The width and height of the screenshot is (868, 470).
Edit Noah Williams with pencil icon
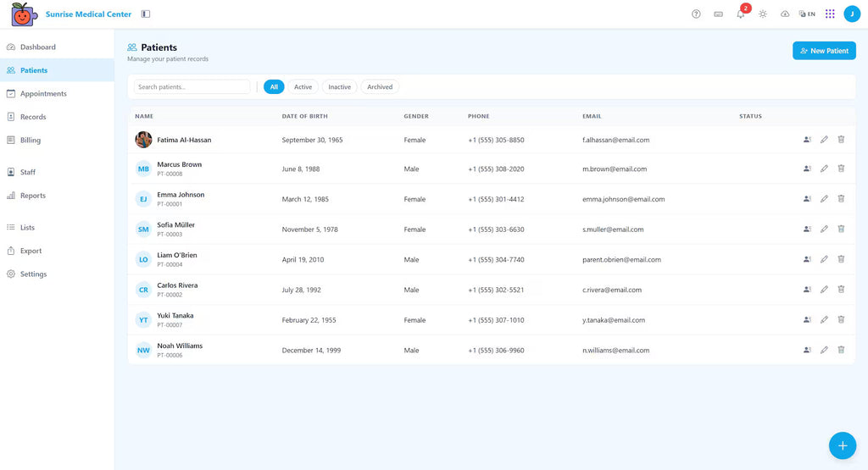[824, 350]
